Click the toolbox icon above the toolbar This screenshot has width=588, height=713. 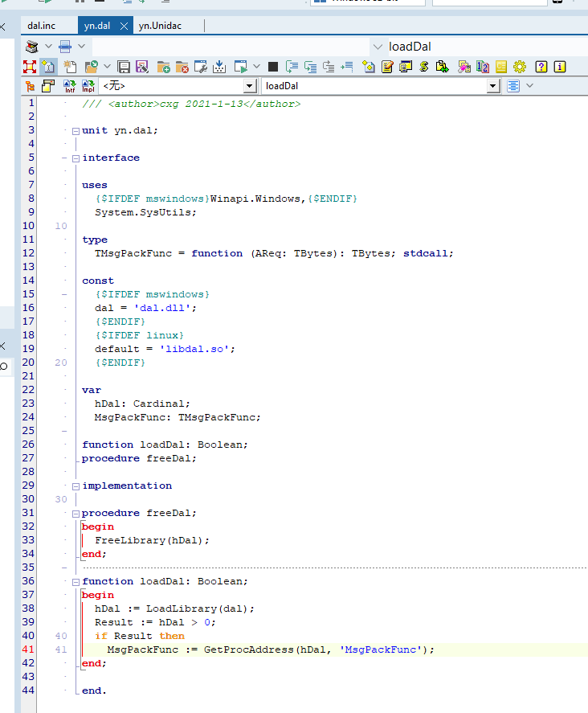tap(32, 47)
